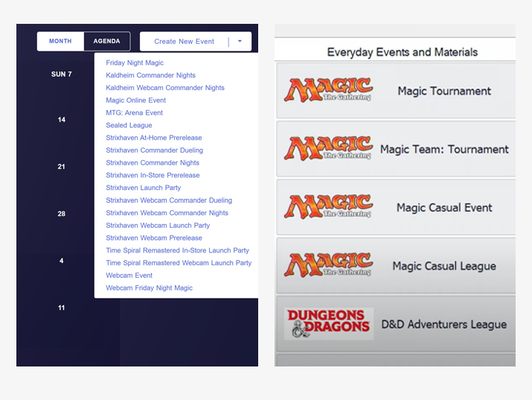Image resolution: width=532 pixels, height=400 pixels.
Task: Open the D&D Adventurers League card
Action: coord(396,324)
